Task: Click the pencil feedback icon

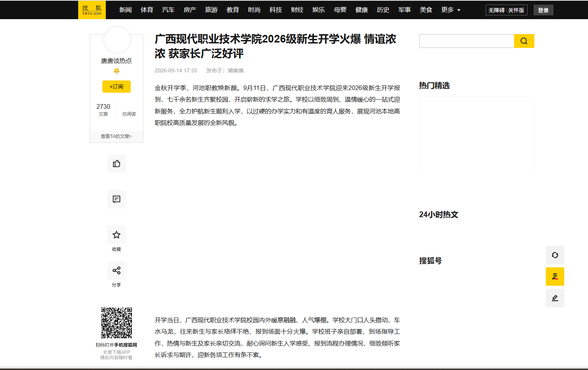Action: pyautogui.click(x=555, y=298)
